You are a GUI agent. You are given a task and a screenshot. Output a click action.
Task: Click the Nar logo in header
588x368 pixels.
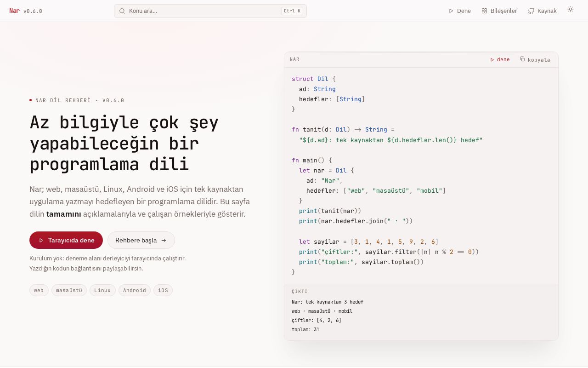[x=14, y=11]
